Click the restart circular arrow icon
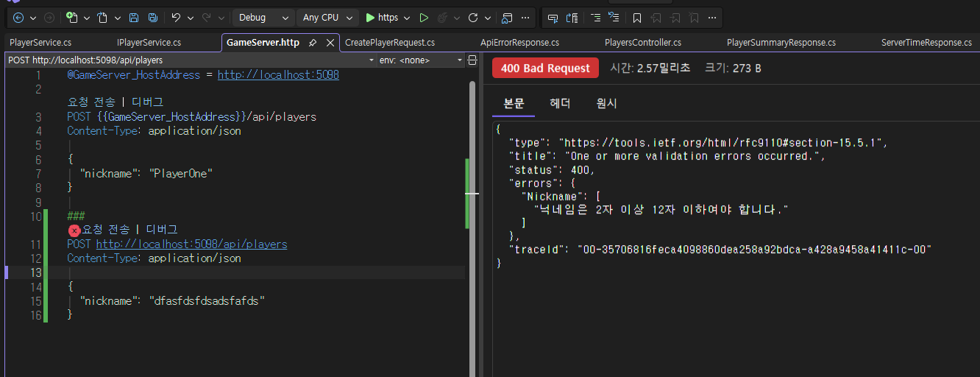The image size is (980, 377). point(473,17)
